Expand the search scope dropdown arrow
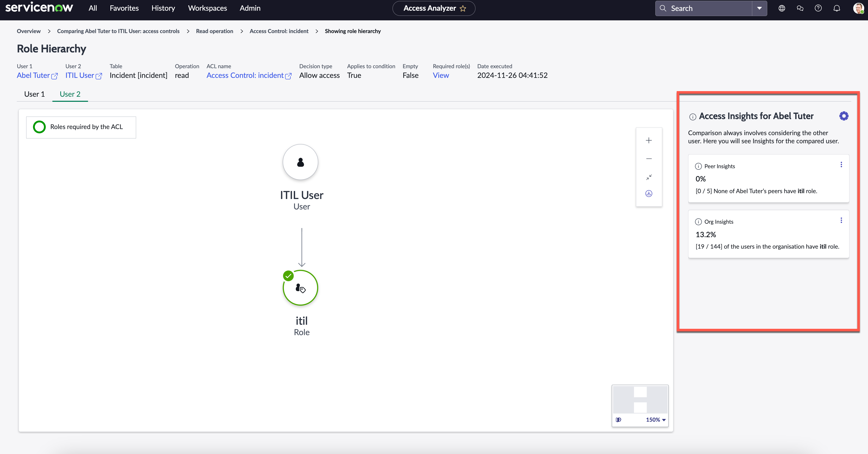Viewport: 868px width, 454px height. click(760, 8)
